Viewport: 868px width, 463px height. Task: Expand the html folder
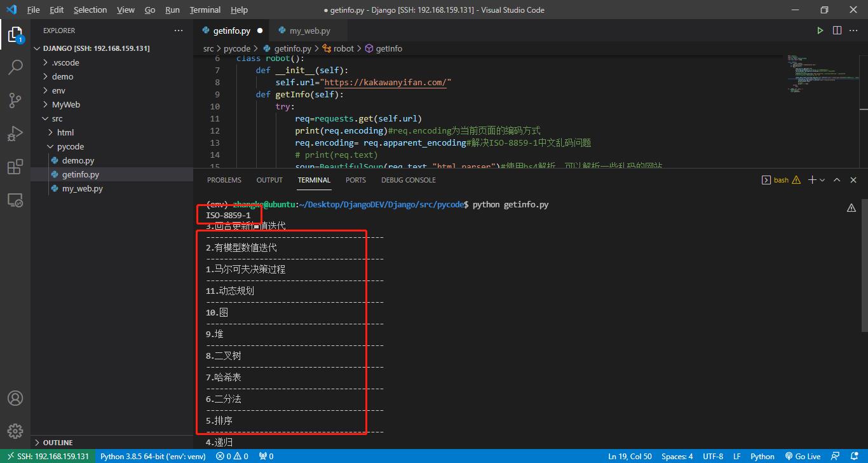(112, 132)
